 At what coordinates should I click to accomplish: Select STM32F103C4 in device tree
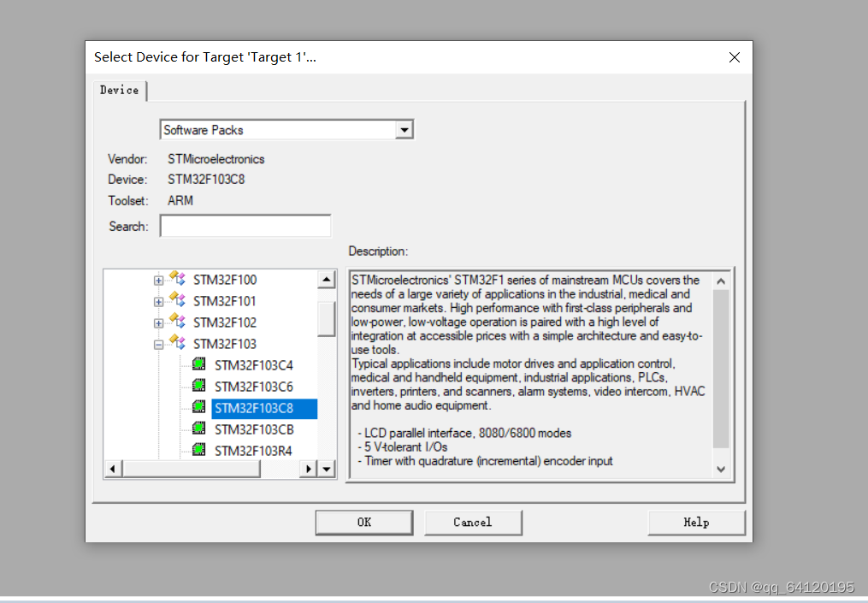point(254,365)
